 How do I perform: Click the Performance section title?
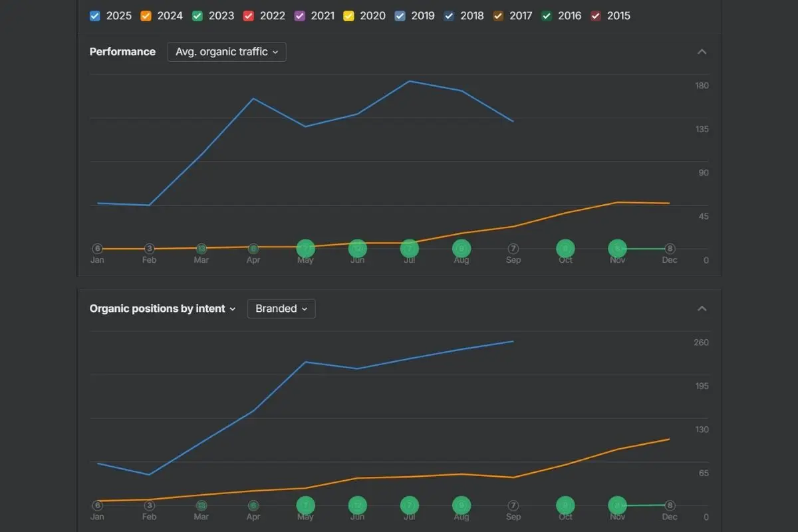click(122, 52)
